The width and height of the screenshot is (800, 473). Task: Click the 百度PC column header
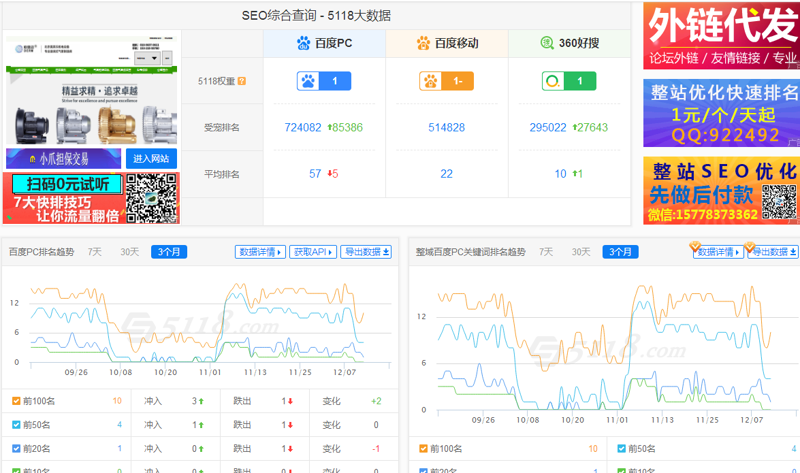tap(324, 43)
